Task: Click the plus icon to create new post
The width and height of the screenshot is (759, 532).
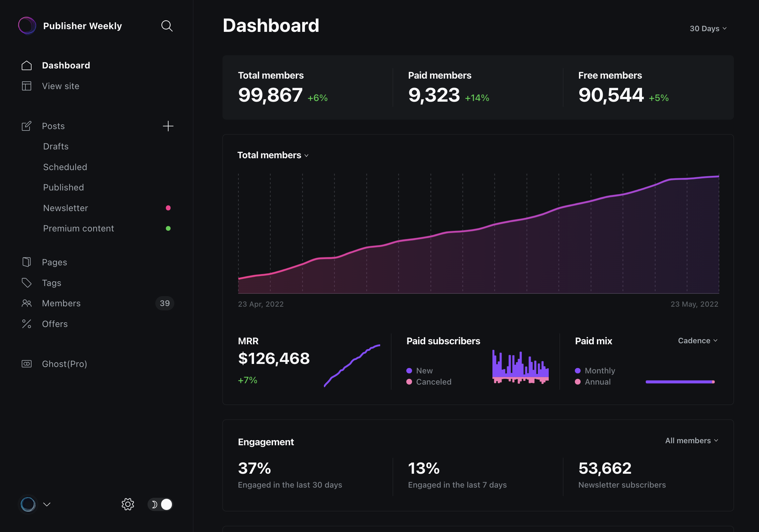Action: tap(168, 126)
